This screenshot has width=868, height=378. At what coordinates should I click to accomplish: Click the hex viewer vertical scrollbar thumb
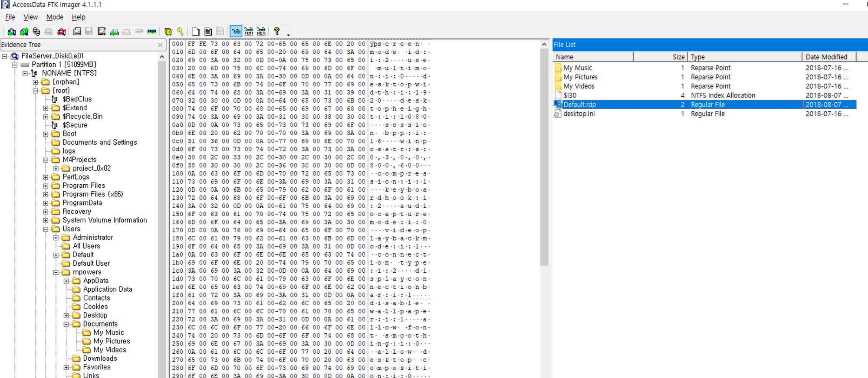(544, 157)
